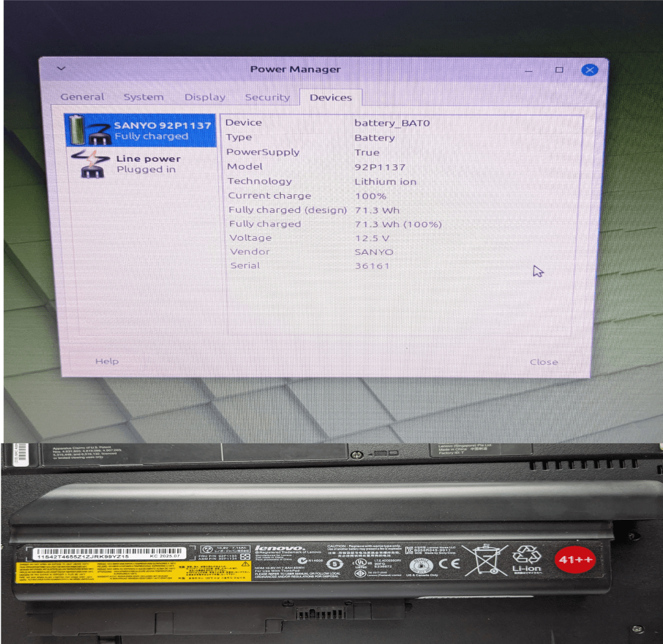The height and width of the screenshot is (644, 663).
Task: Click the Technology Lithium ion row
Action: click(x=388, y=181)
